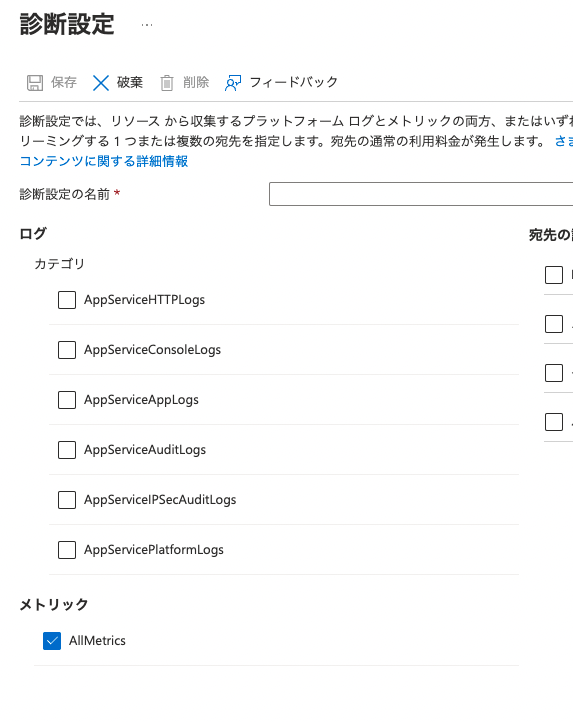Check the first destination checkbox under 宛先
This screenshot has height=722, width=573.
coord(554,275)
